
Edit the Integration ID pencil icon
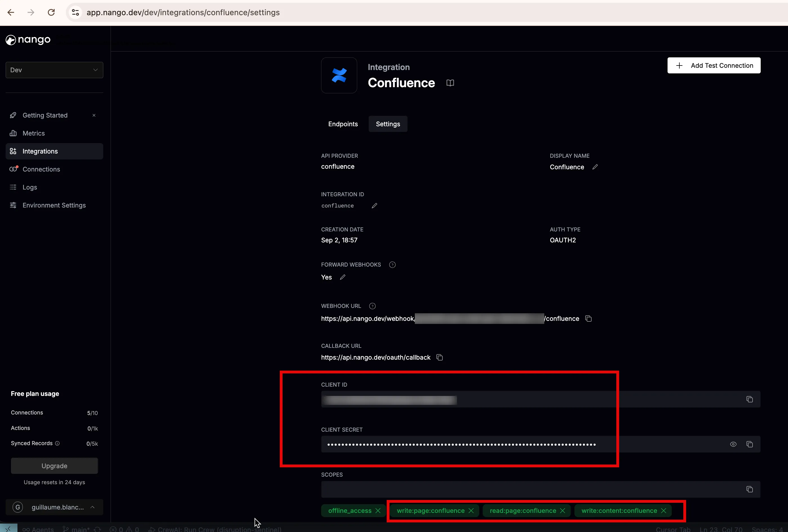tap(374, 206)
